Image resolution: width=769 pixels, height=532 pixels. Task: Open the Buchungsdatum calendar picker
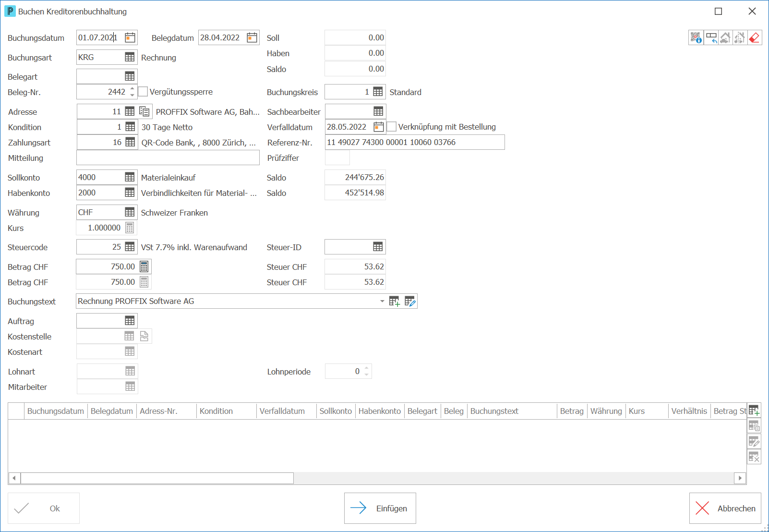[130, 37]
